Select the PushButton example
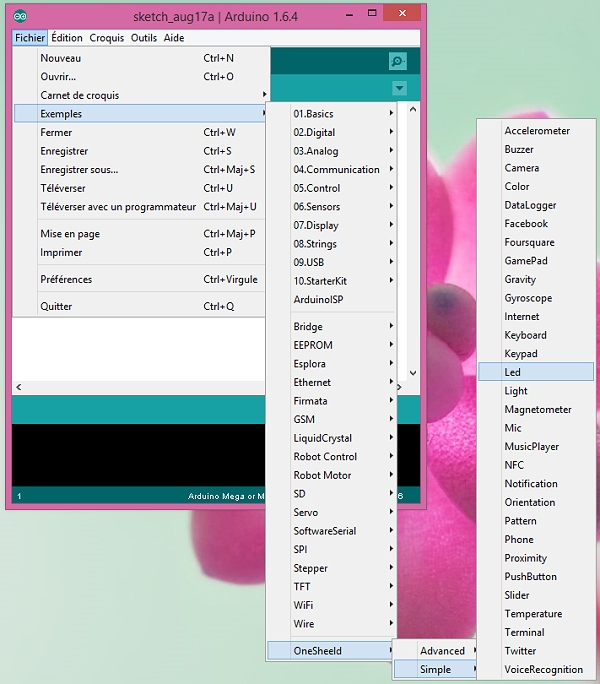This screenshot has height=684, width=600. (x=536, y=577)
